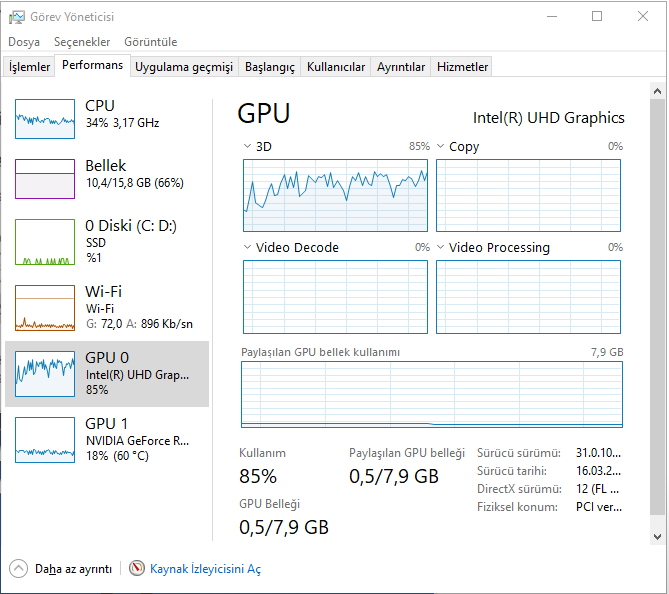The width and height of the screenshot is (669, 594).
Task: Open the Seçenekler menu
Action: pos(82,42)
